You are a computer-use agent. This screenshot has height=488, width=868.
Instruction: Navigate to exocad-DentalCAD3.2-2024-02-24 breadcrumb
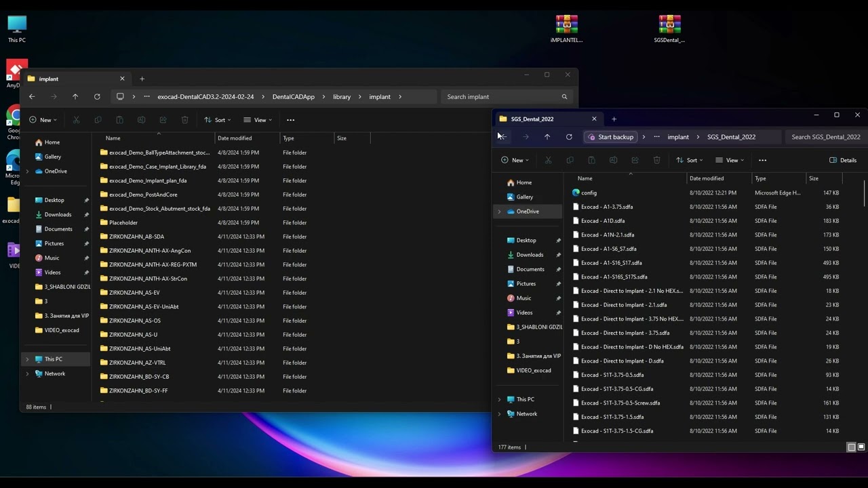point(205,97)
